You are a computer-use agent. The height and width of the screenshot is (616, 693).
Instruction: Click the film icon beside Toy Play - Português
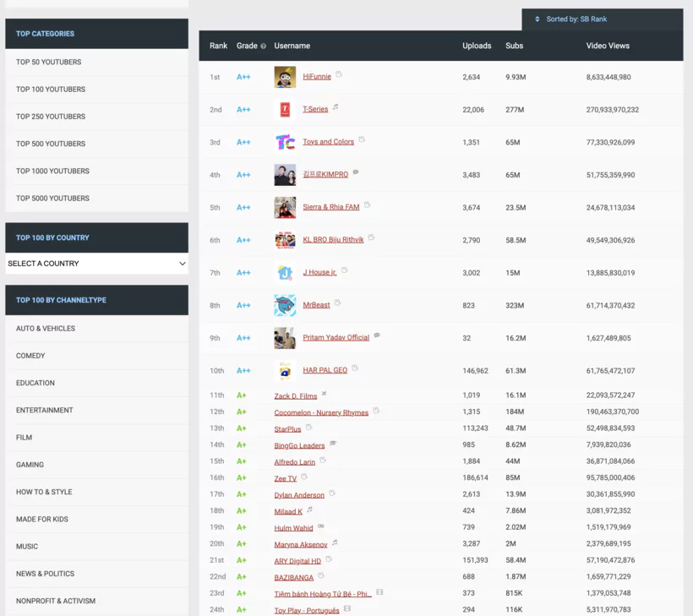click(347, 608)
